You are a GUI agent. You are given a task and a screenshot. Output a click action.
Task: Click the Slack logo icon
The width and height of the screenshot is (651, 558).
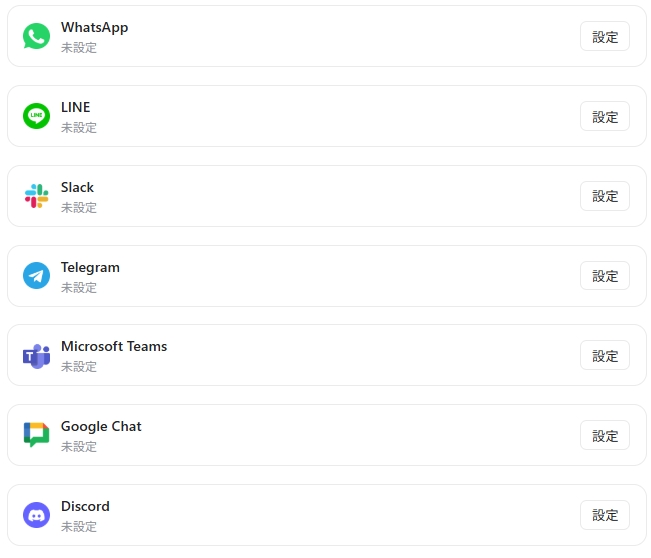36,196
